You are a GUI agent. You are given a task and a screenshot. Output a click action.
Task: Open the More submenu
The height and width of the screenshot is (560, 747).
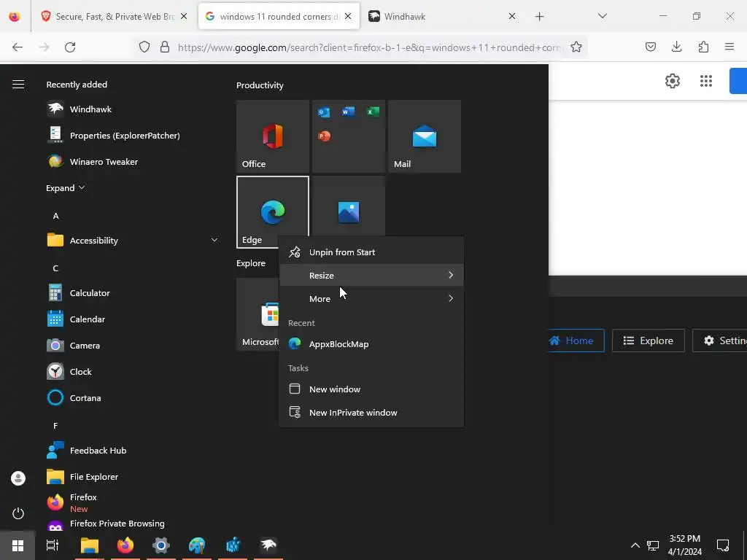[371, 298]
